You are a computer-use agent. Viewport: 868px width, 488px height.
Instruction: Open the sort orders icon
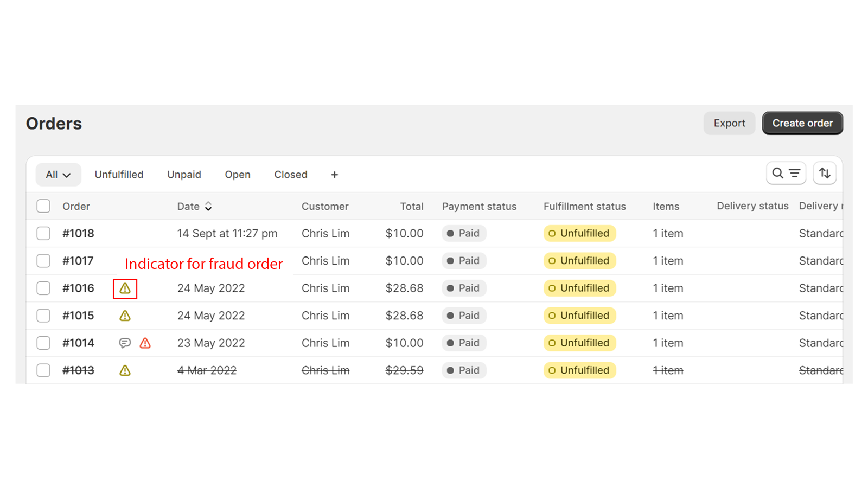825,173
